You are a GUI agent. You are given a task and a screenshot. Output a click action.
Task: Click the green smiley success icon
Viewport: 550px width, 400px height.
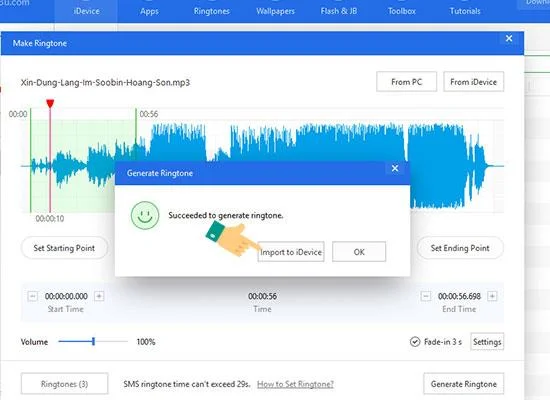click(145, 215)
